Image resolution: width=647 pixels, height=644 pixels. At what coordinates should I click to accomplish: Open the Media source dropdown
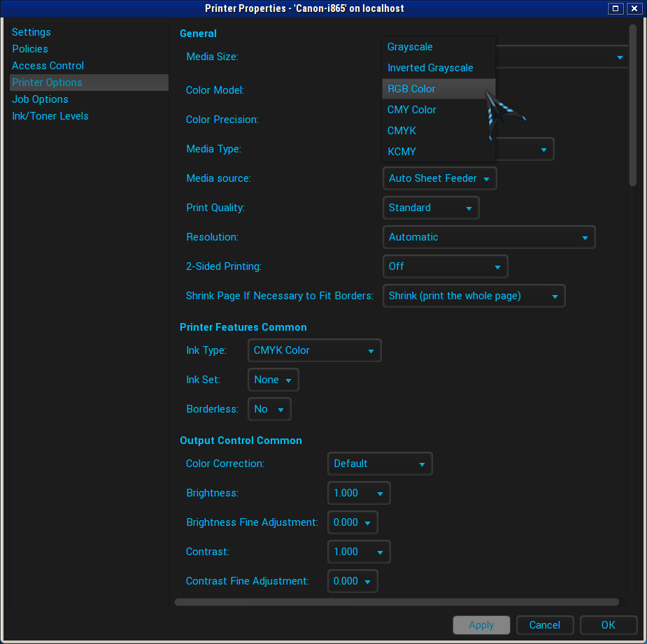[x=439, y=178]
